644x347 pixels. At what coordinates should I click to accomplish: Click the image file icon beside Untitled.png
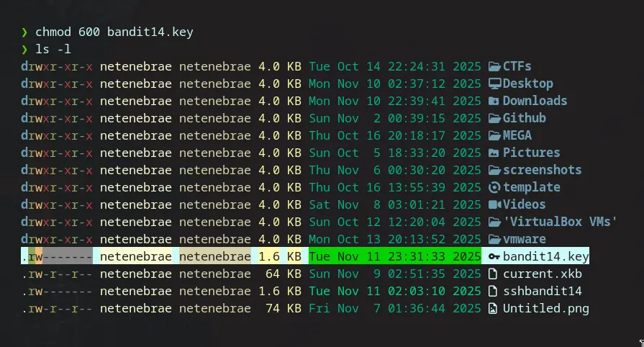coord(494,308)
